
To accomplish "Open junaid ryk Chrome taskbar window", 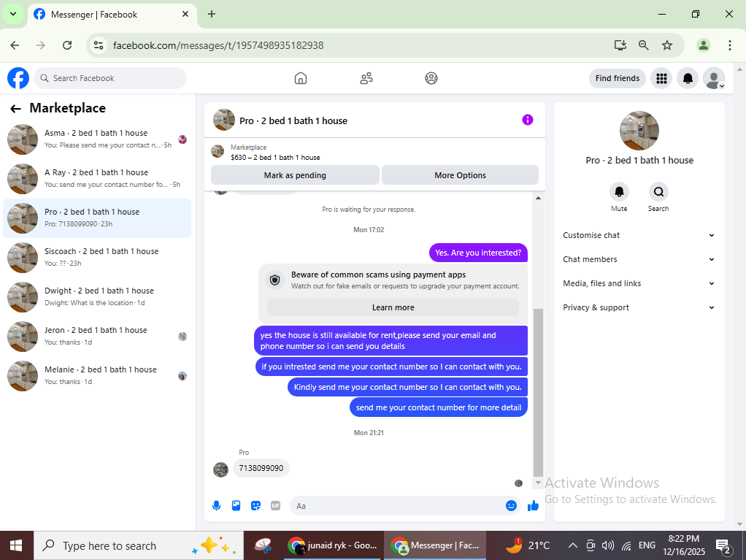I will [334, 545].
